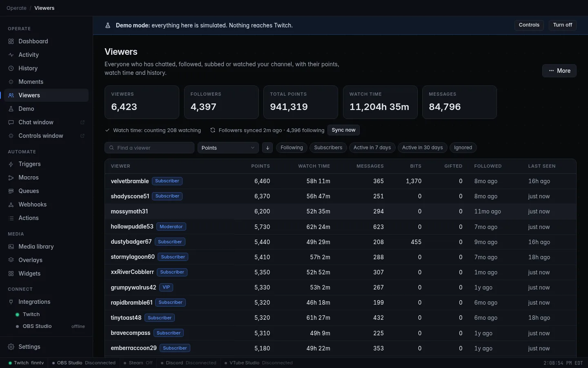The image size is (588, 368).
Task: Click the VTube Studio status entry
Action: coord(258,363)
